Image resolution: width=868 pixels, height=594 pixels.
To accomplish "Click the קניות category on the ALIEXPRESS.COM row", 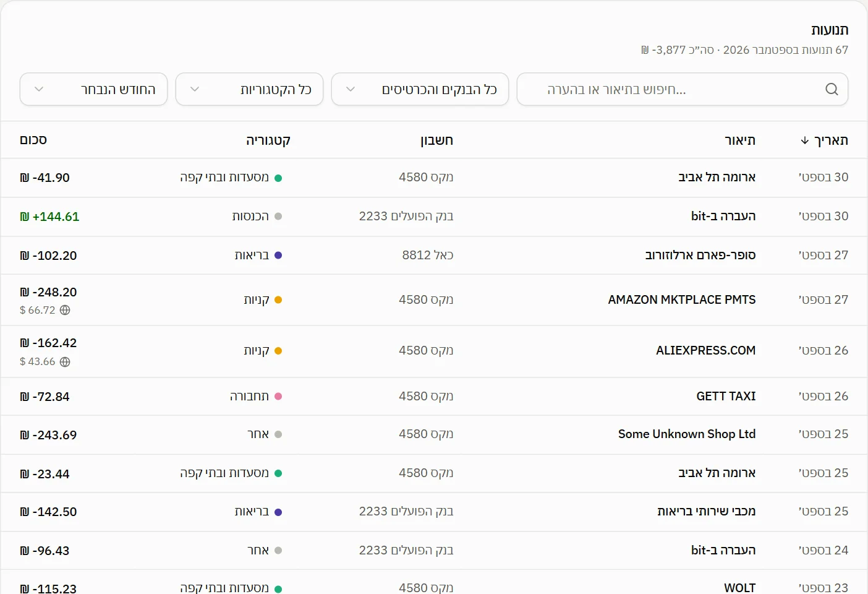I will 257,351.
